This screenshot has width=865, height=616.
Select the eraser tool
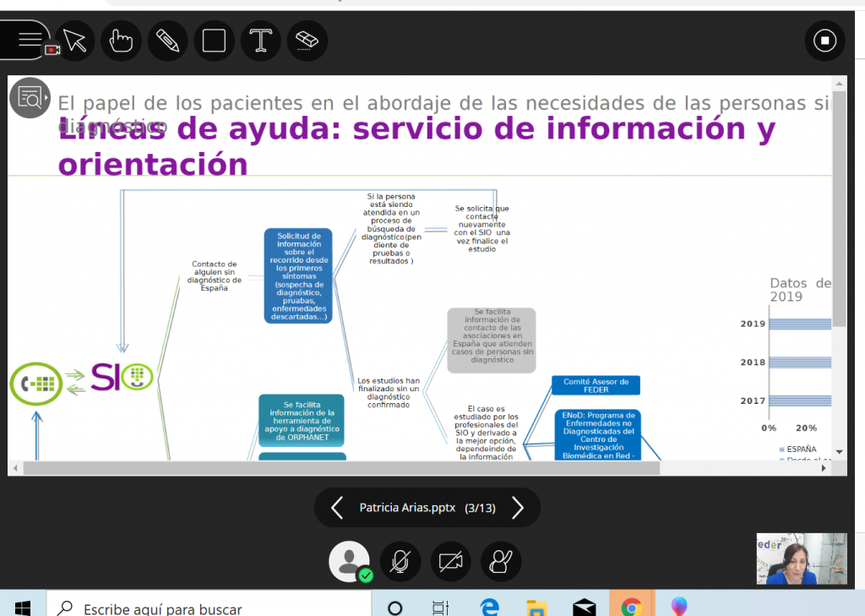307,41
